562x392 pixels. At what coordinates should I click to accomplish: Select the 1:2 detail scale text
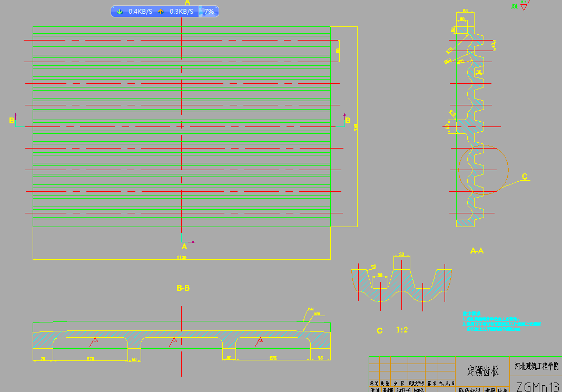(402, 330)
